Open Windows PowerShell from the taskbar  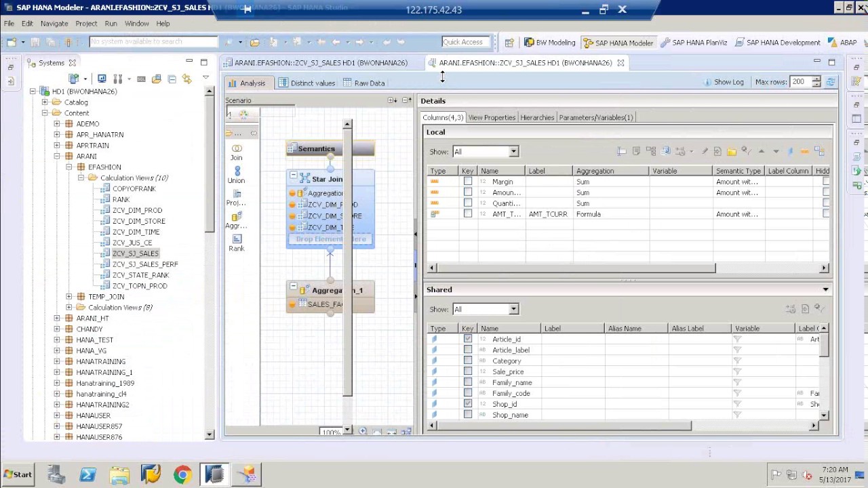tap(87, 474)
